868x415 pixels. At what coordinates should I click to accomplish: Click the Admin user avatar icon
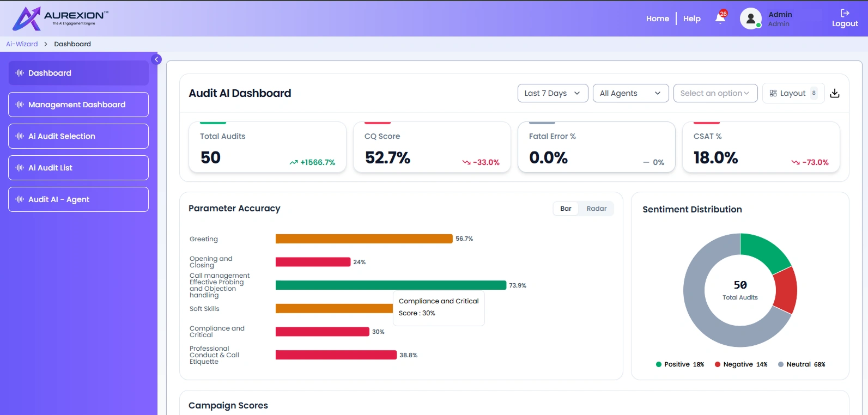[x=750, y=19]
